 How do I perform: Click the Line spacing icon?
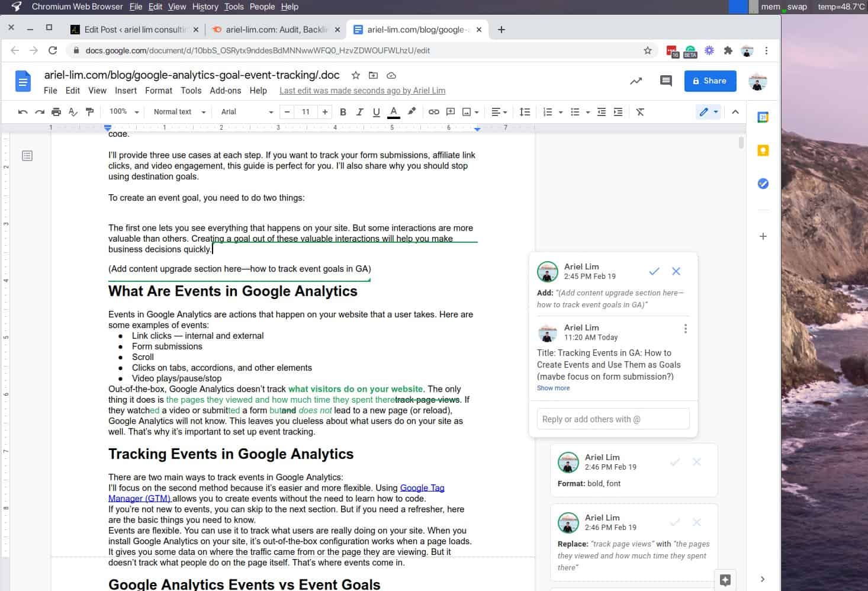pos(525,112)
